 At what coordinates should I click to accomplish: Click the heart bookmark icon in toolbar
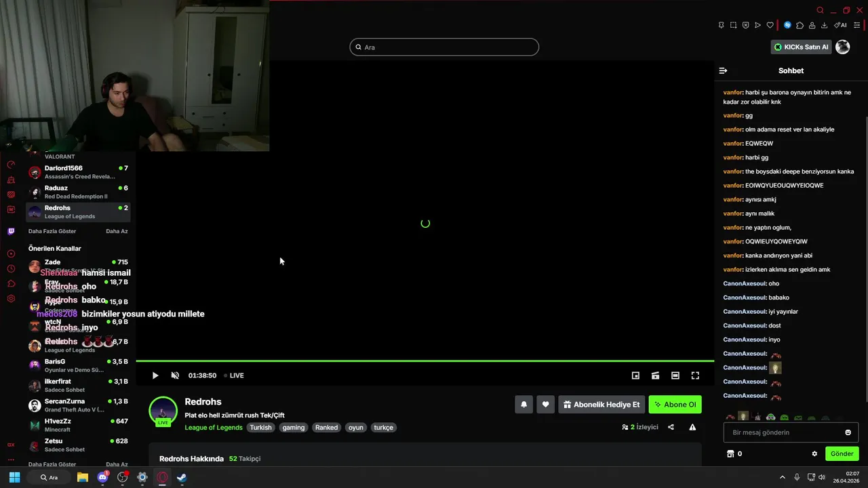point(770,25)
